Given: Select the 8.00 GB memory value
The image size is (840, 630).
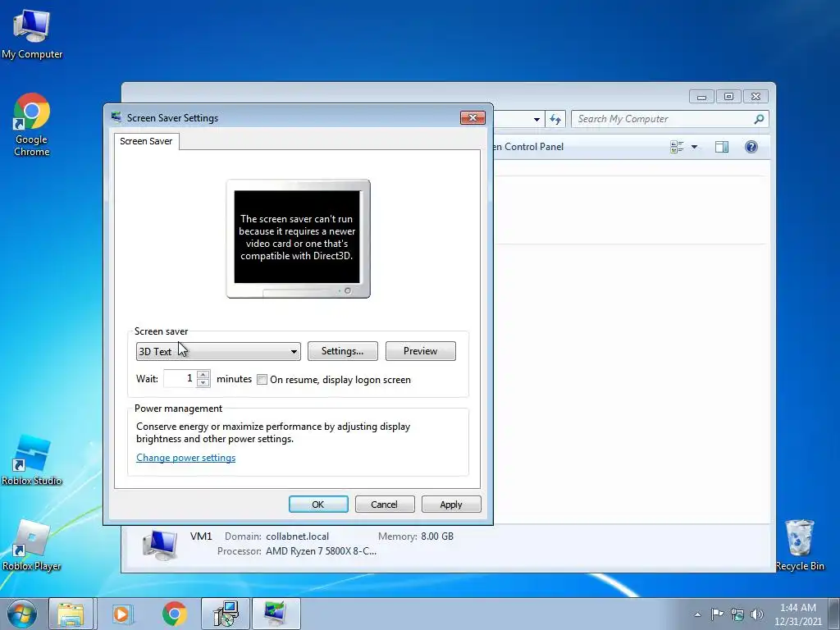Looking at the screenshot, I should pos(437,536).
